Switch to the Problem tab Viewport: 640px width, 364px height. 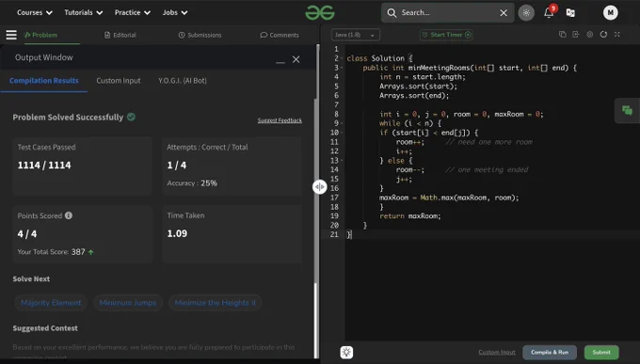40,35
